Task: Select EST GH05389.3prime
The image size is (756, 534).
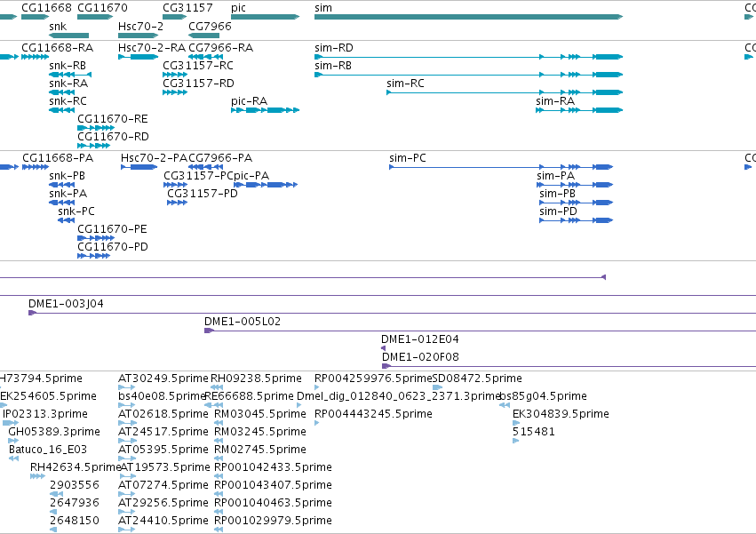Action: tap(13, 441)
